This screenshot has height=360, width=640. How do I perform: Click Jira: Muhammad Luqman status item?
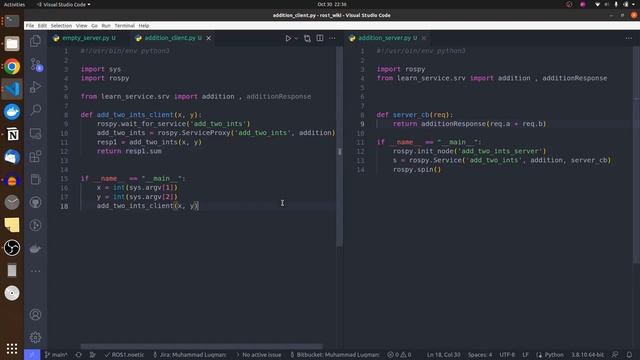[190, 355]
